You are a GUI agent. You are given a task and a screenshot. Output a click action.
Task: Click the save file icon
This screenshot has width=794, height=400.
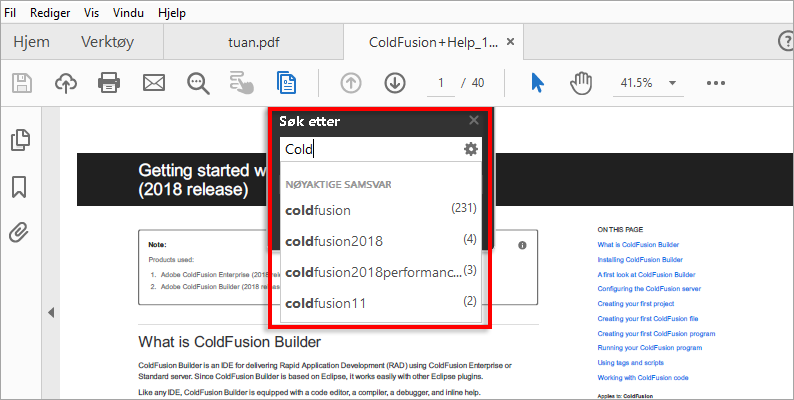pos(21,83)
